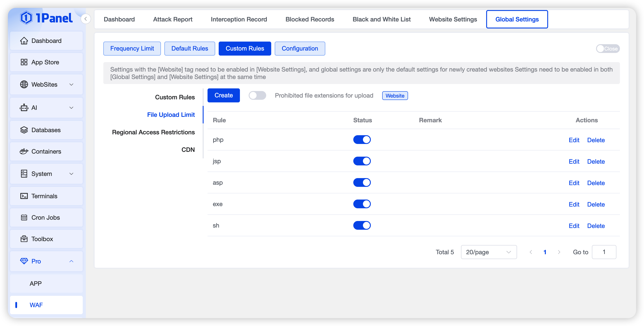
Task: Delete the sh extension rule
Action: point(596,226)
